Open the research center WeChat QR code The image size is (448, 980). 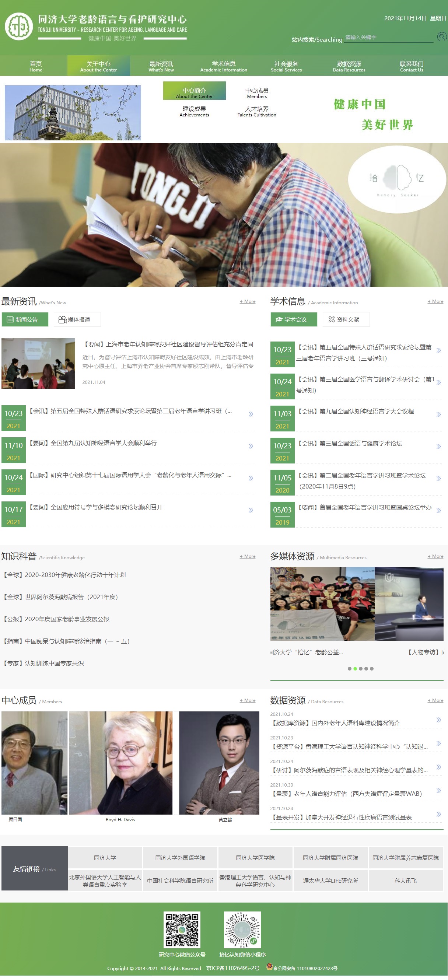(182, 929)
